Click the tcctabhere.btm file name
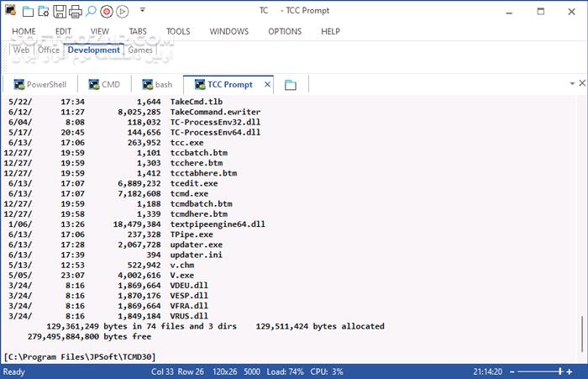588x379 pixels. (x=203, y=173)
